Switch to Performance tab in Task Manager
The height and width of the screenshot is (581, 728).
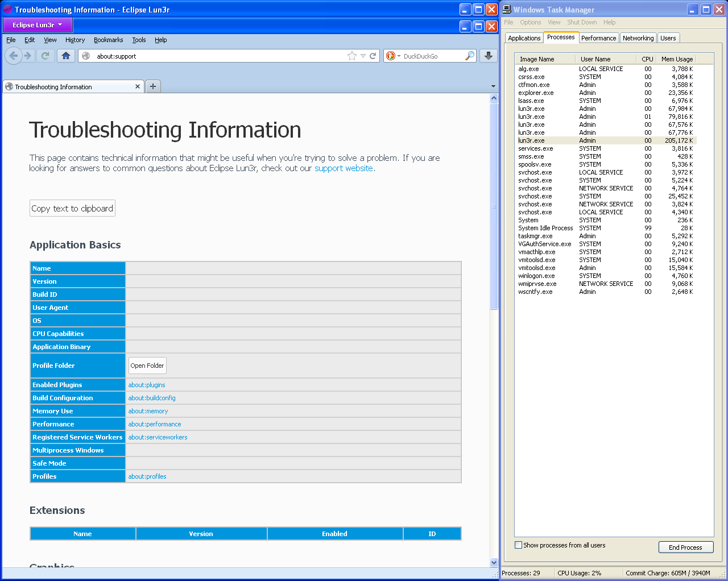click(598, 38)
